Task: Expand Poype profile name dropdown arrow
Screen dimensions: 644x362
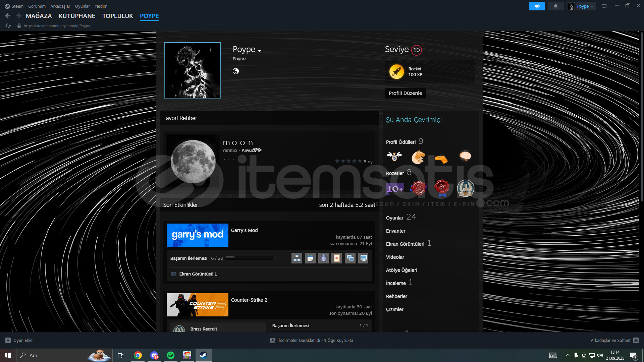Action: 259,51
